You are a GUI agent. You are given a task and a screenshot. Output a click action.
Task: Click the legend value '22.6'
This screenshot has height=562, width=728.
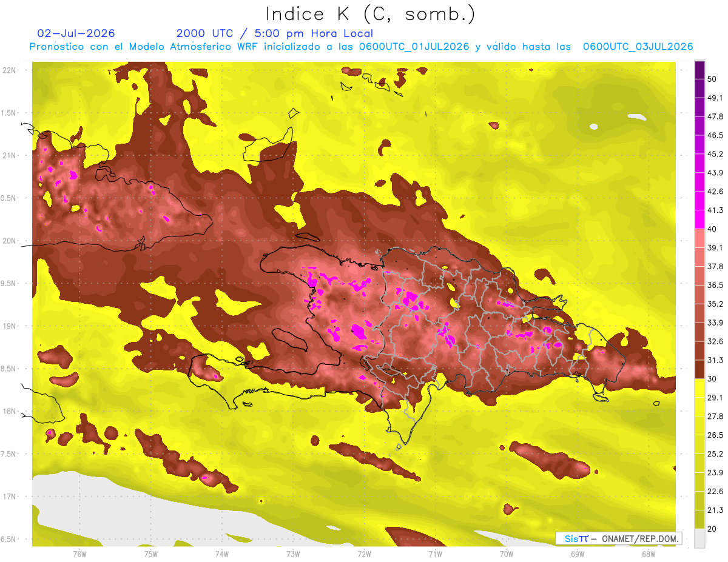point(715,491)
